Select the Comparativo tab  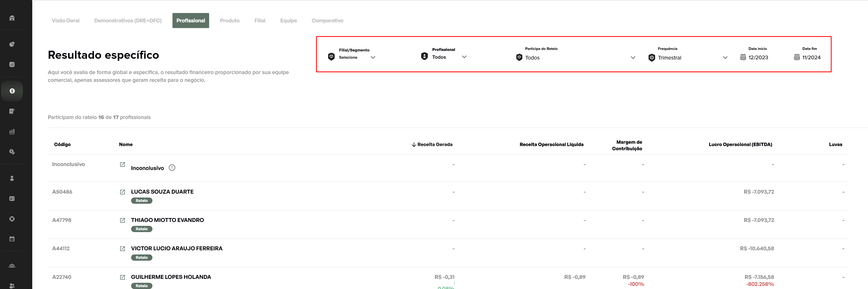327,21
